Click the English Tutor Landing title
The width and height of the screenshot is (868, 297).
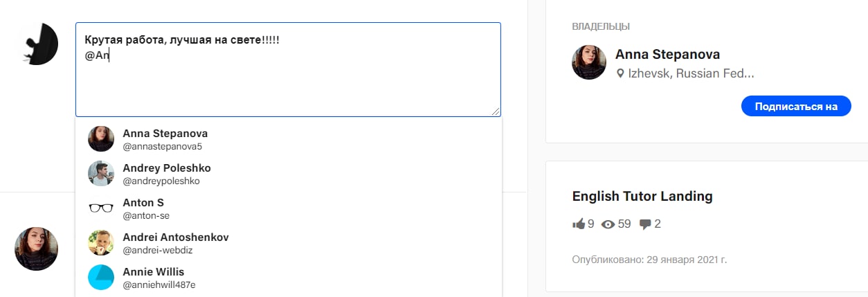click(x=642, y=196)
